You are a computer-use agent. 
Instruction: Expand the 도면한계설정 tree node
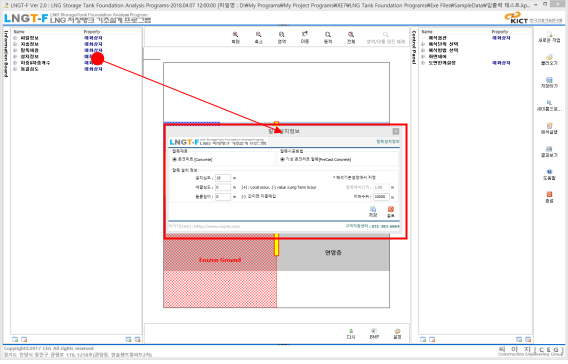pos(423,63)
